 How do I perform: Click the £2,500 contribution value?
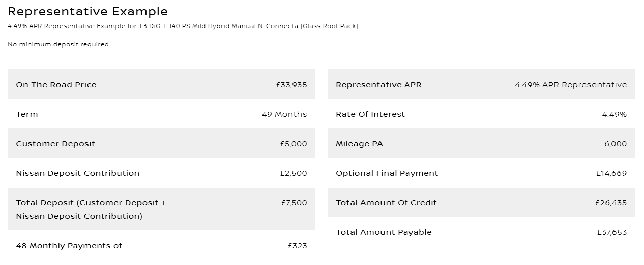click(x=294, y=173)
